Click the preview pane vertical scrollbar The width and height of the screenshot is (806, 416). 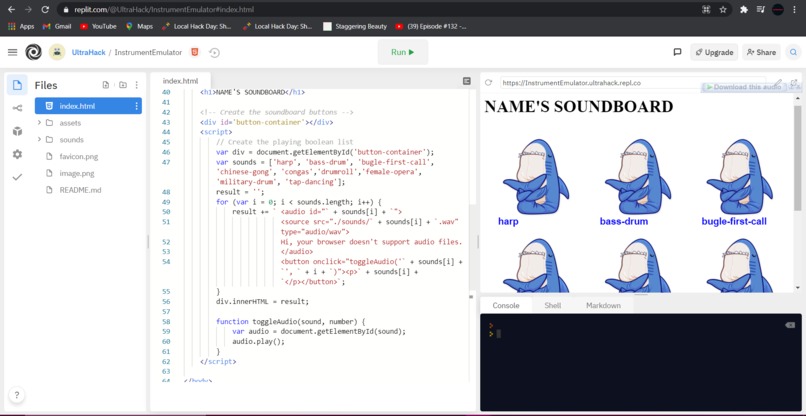click(797, 157)
